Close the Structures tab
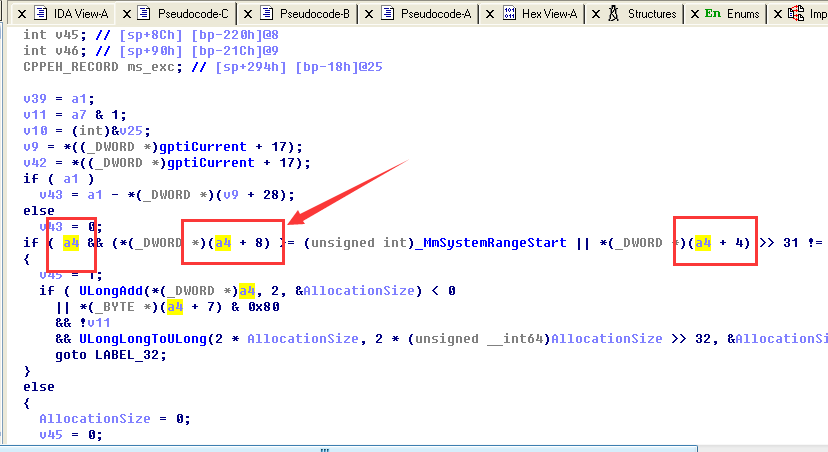Screen dimensions: 828x452 pos(596,14)
